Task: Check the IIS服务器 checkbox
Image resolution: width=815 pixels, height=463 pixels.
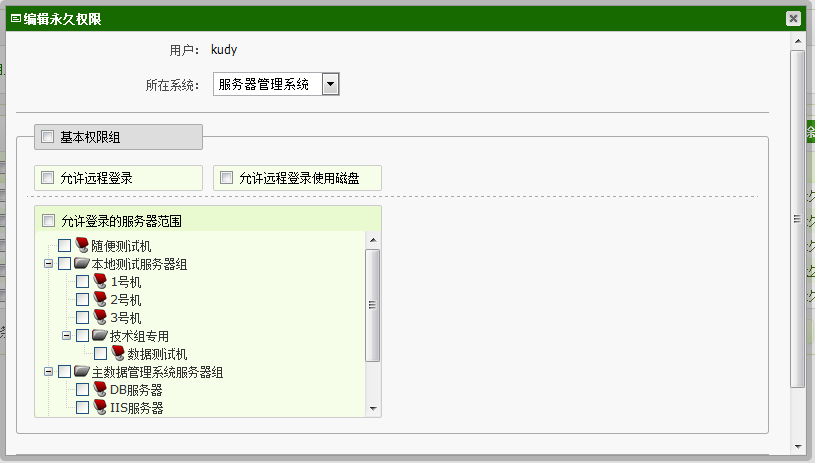Action: pyautogui.click(x=83, y=407)
